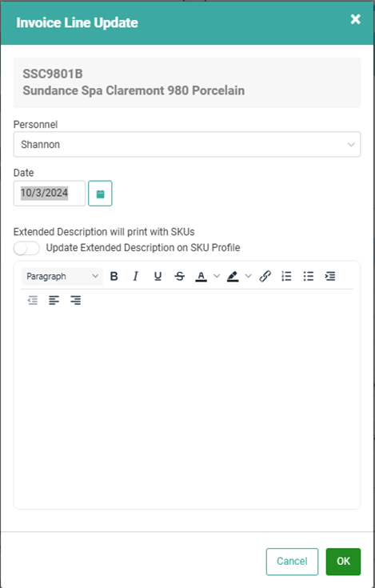This screenshot has width=375, height=588.
Task: Confirm changes with the OK button
Action: pyautogui.click(x=343, y=562)
